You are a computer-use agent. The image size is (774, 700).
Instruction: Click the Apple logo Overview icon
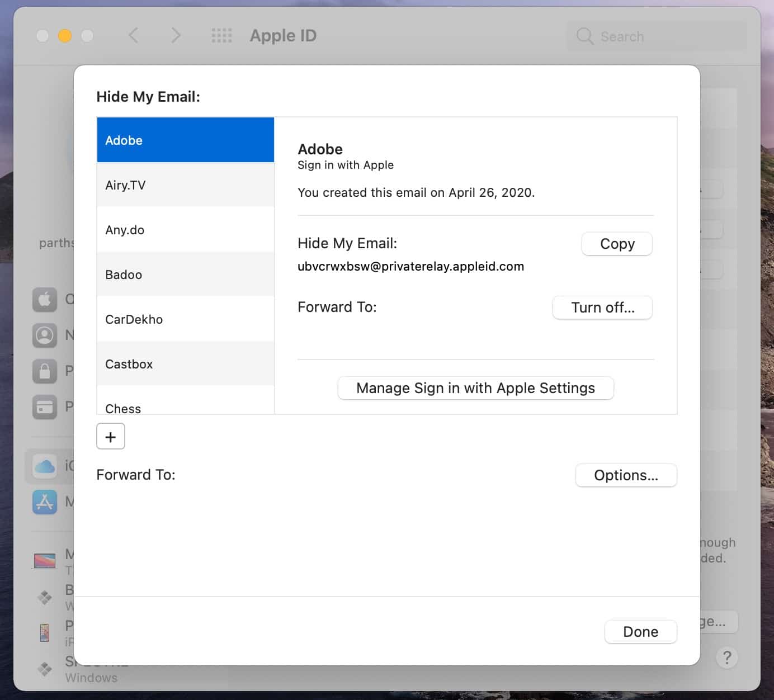coord(45,300)
